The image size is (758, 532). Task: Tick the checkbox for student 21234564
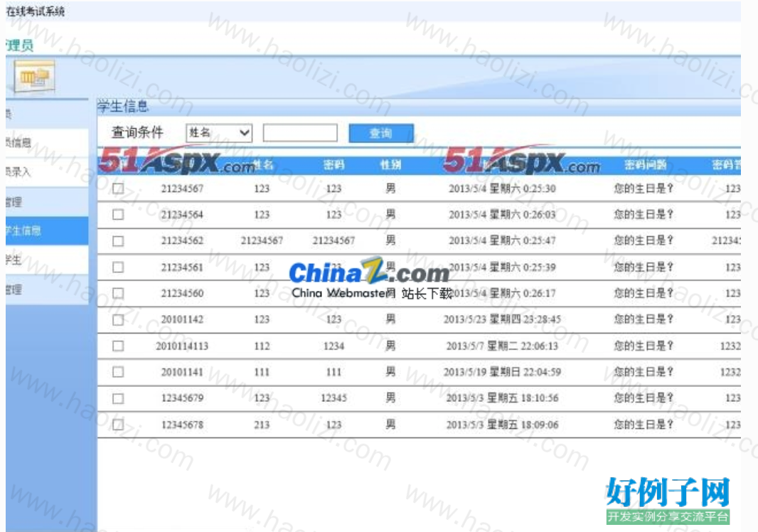(x=118, y=214)
